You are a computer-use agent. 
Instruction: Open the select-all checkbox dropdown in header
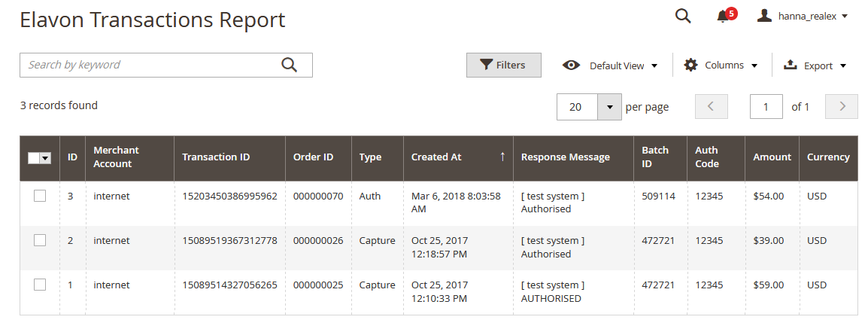[x=45, y=158]
